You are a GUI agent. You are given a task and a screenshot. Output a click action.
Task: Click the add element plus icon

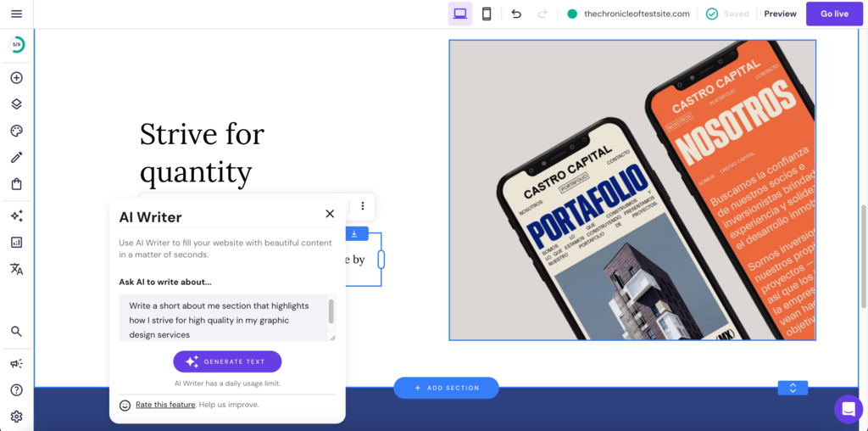tap(16, 78)
